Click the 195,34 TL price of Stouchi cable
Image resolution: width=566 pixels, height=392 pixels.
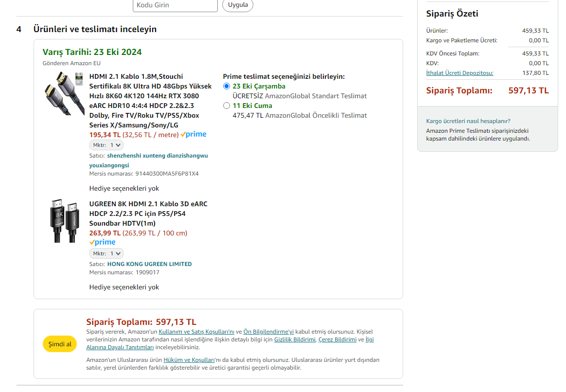click(x=105, y=135)
